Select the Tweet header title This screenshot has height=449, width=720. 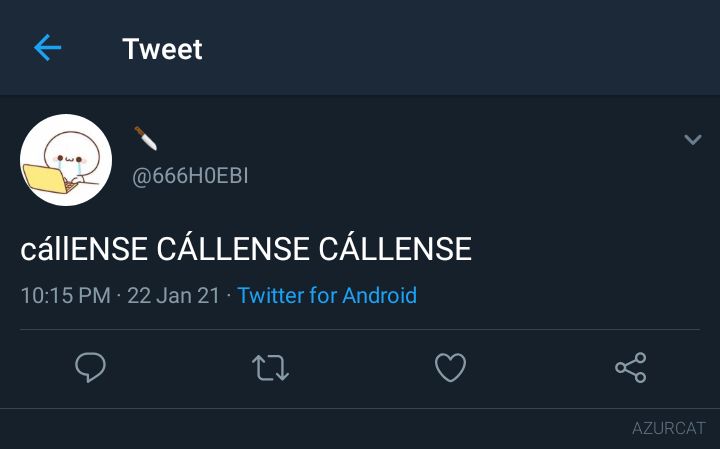[x=162, y=49]
